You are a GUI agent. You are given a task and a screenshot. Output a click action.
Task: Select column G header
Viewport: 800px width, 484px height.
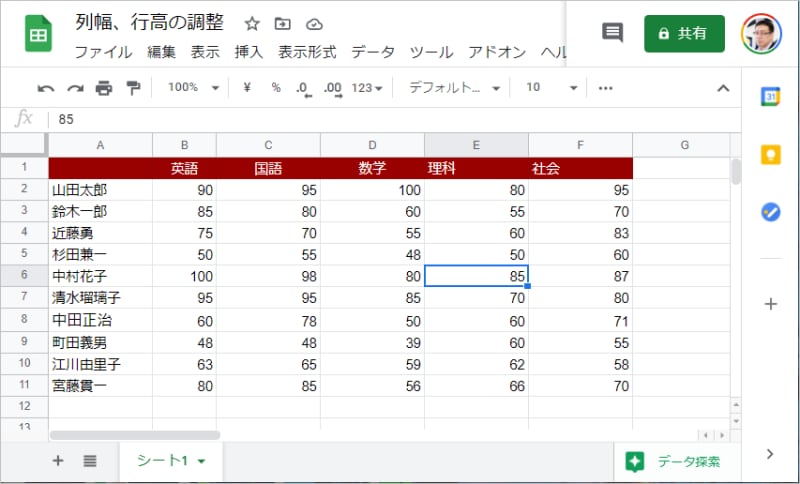(684, 145)
